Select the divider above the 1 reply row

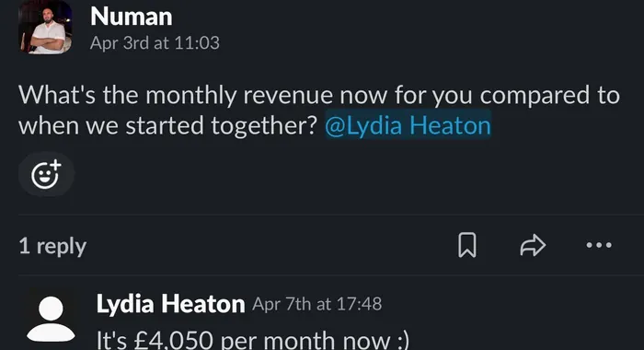pyautogui.click(x=331, y=215)
